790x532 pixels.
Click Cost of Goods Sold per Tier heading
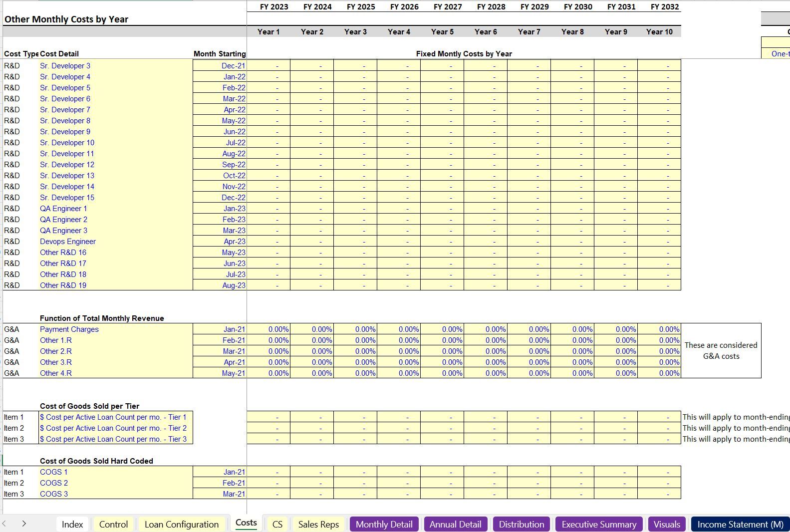tap(89, 406)
